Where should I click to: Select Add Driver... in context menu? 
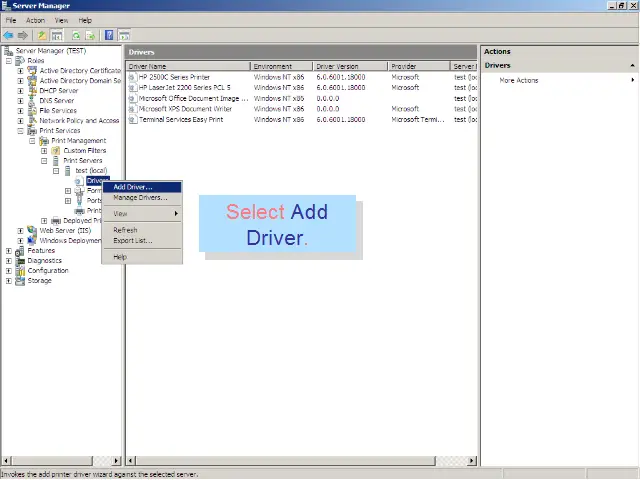point(142,187)
